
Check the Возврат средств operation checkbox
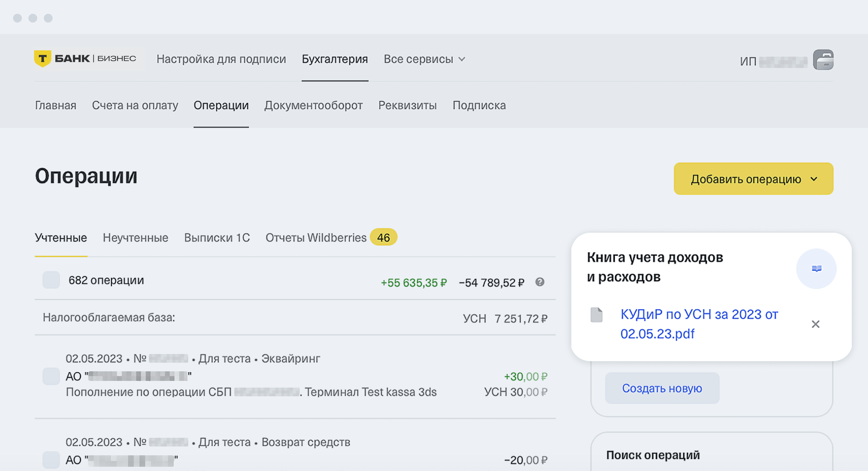coord(51,460)
